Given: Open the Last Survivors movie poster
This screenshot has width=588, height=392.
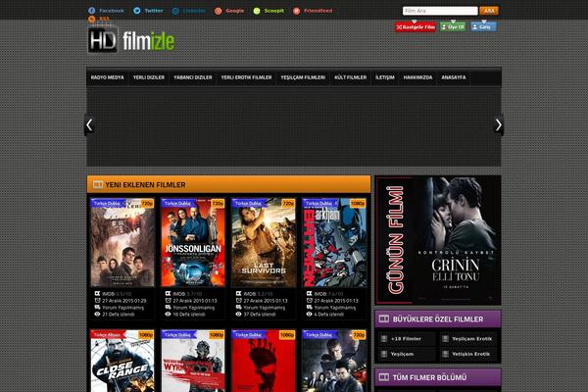Looking at the screenshot, I should 264,243.
